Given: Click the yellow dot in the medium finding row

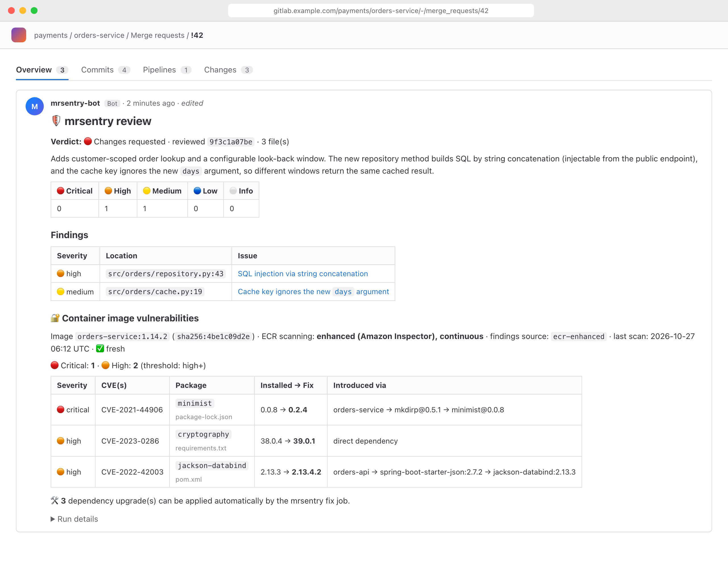Looking at the screenshot, I should [x=61, y=292].
